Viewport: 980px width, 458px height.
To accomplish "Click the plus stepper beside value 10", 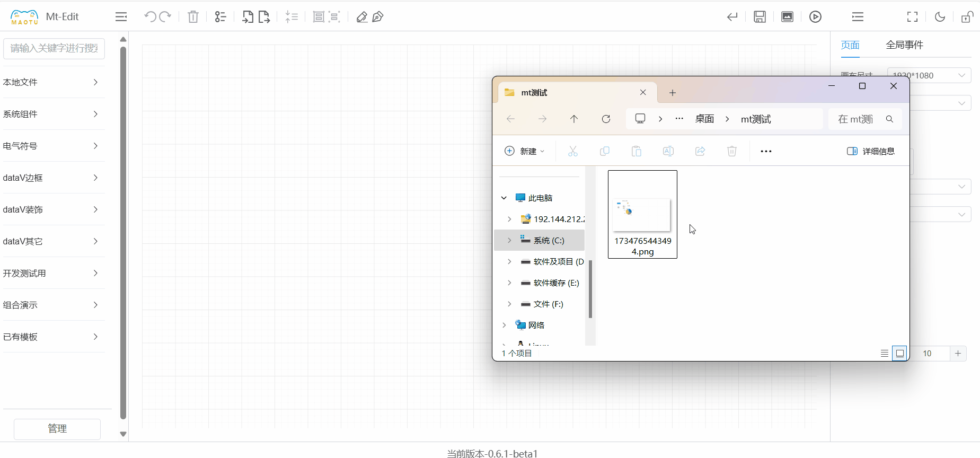I will [958, 354].
